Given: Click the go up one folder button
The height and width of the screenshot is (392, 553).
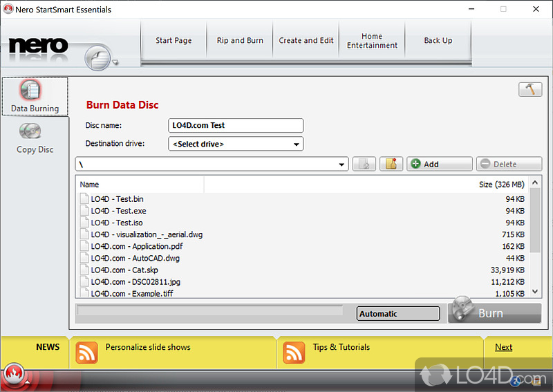Looking at the screenshot, I should tap(364, 164).
